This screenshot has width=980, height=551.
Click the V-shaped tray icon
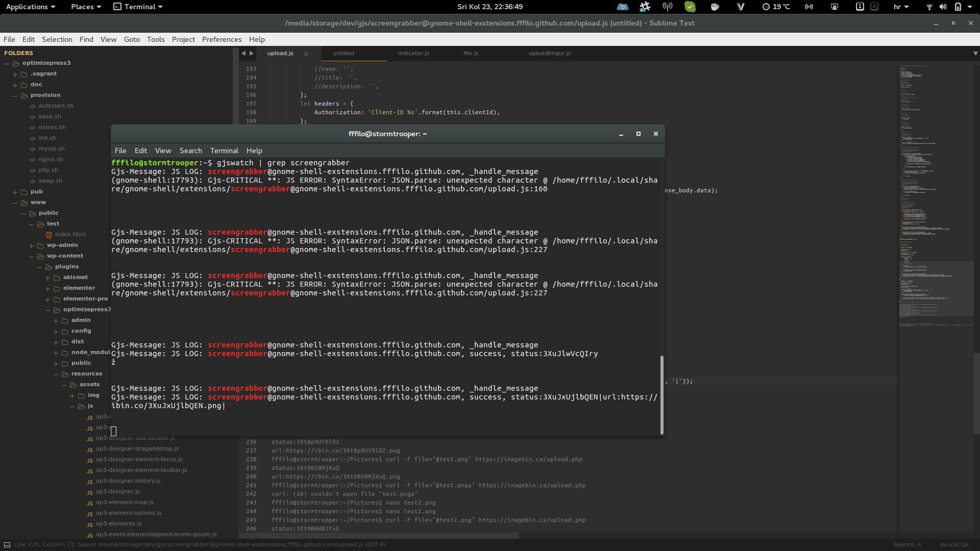741,7
